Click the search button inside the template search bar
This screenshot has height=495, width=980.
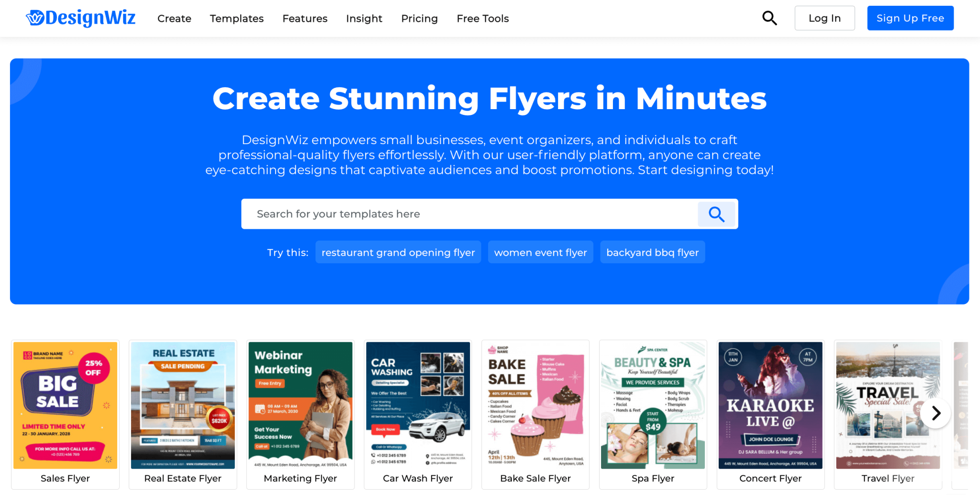coord(716,214)
